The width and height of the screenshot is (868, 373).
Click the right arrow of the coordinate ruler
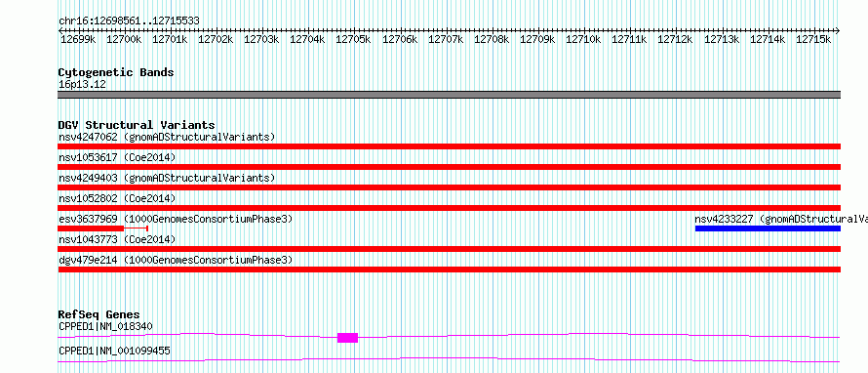pos(838,30)
